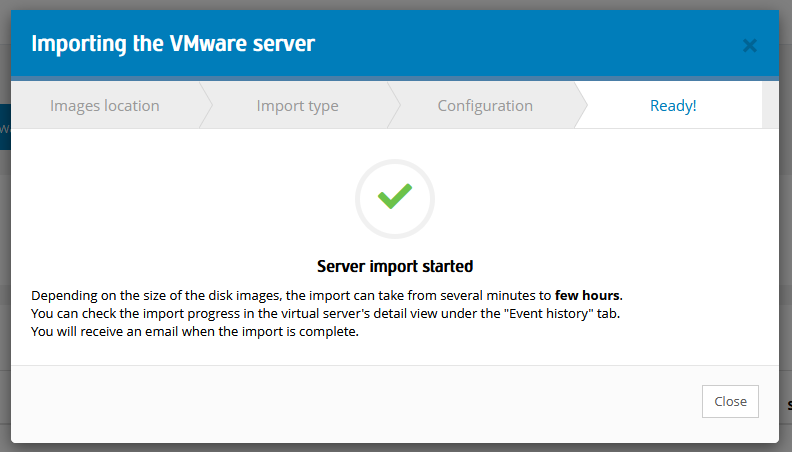Screen dimensions: 792x452
Task: Click the email notification sentence
Action: click(x=194, y=333)
